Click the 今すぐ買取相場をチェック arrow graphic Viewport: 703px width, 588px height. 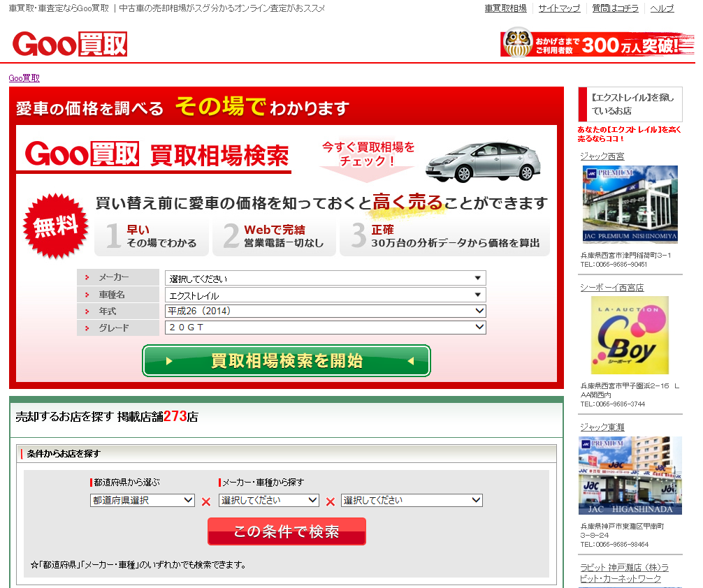[x=368, y=161]
